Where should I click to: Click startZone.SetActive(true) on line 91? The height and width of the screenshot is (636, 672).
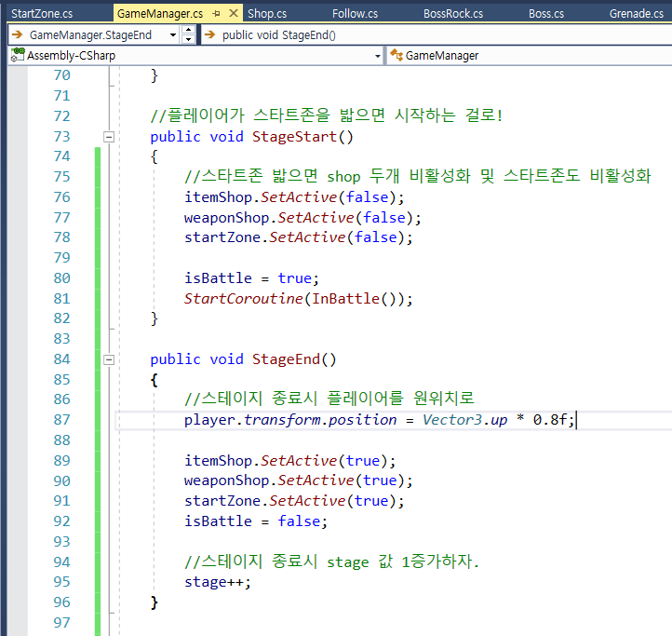point(294,501)
